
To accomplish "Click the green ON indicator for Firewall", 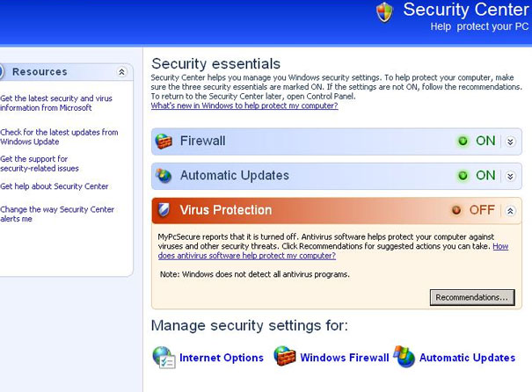I will tap(463, 141).
